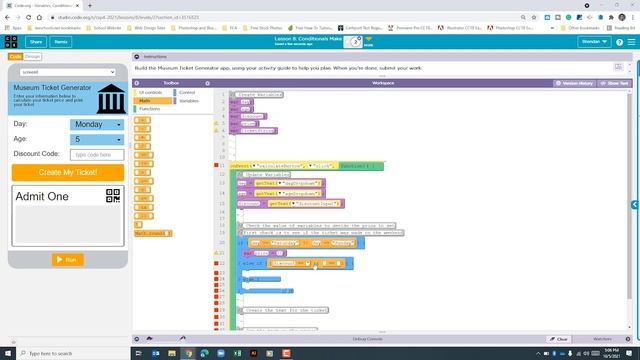Click the browser profile avatar icon

click(x=622, y=18)
